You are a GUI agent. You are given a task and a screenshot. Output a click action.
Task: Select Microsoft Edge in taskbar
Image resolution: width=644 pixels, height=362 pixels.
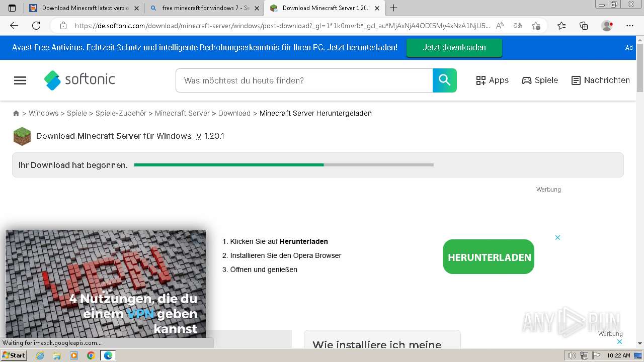pyautogui.click(x=108, y=355)
